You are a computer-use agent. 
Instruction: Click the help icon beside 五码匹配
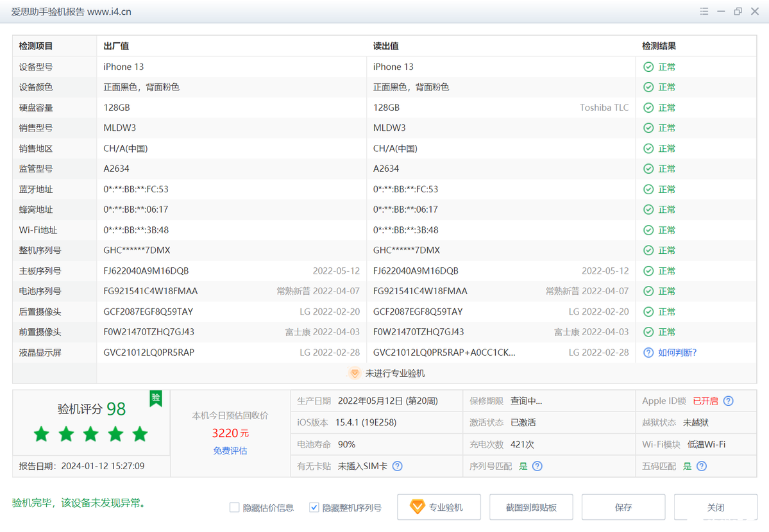(x=702, y=466)
